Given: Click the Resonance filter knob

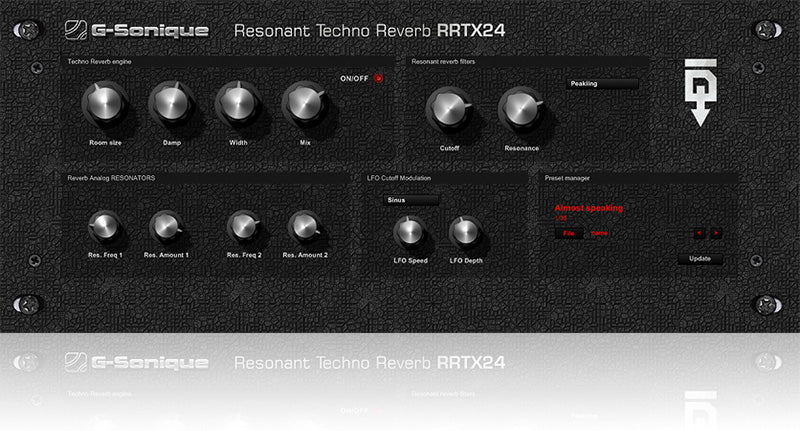Looking at the screenshot, I should click(521, 109).
